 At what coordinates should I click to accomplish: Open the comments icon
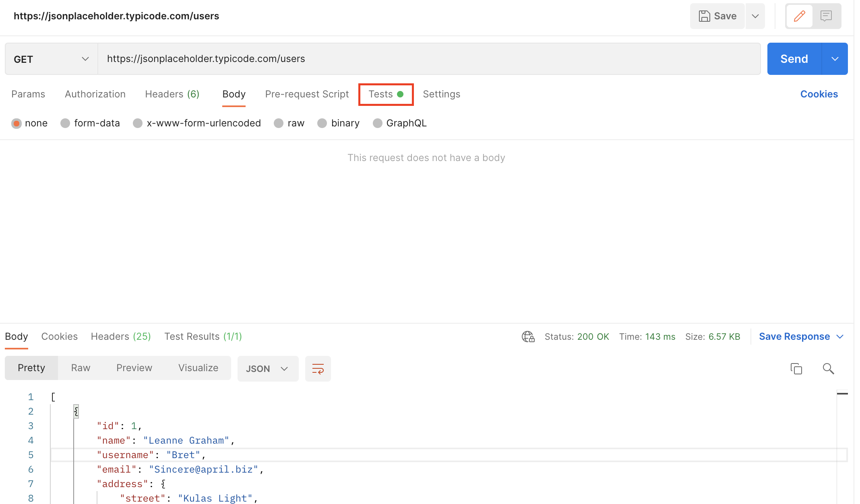pos(826,16)
